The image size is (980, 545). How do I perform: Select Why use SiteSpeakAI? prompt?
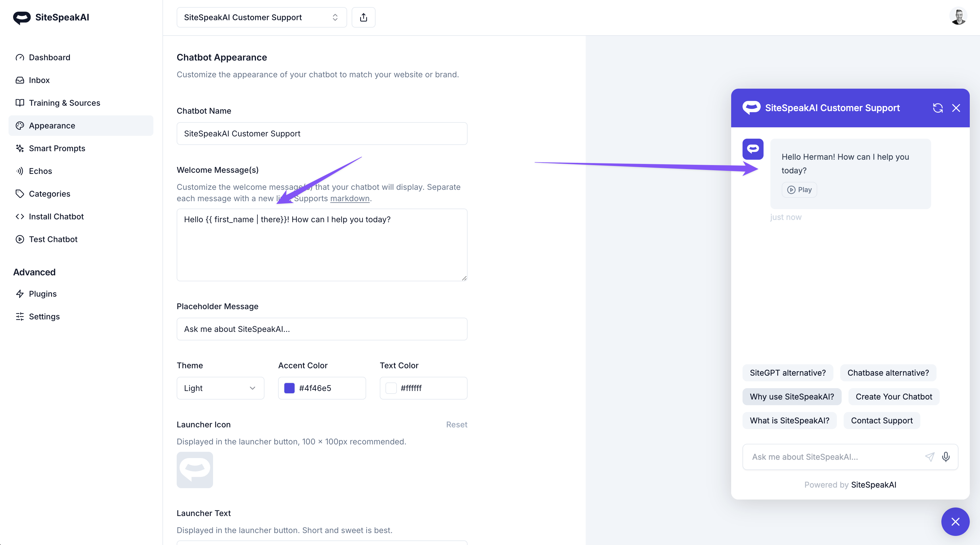tap(792, 397)
